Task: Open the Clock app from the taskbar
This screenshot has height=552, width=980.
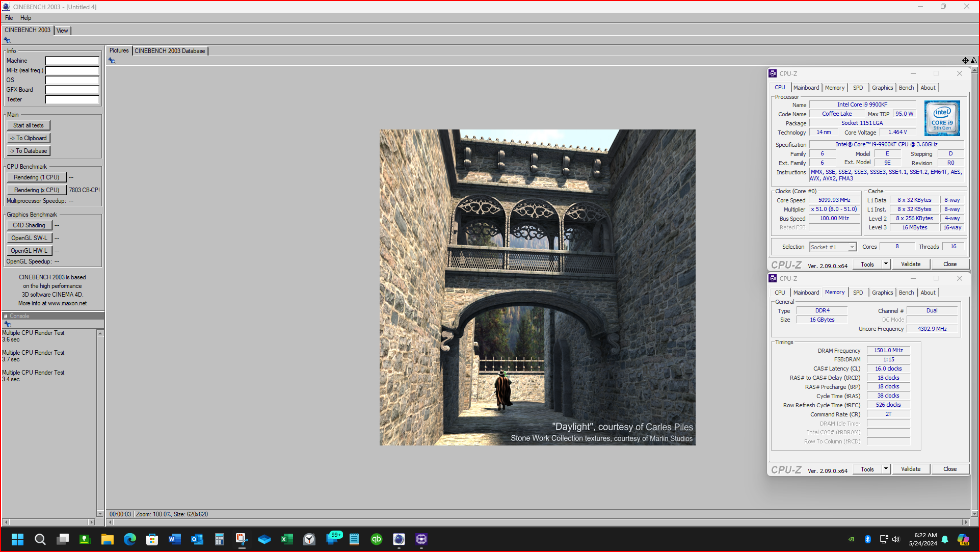Action: tap(309, 539)
